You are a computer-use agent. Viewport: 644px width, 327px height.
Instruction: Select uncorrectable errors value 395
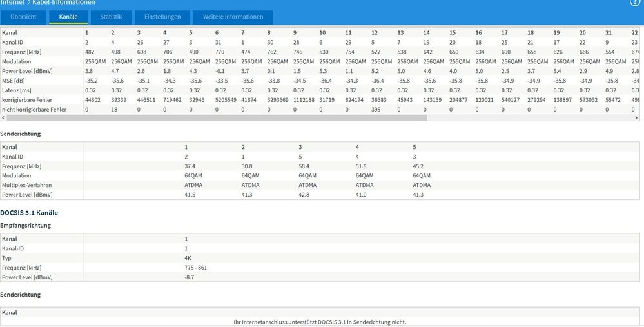(x=376, y=110)
